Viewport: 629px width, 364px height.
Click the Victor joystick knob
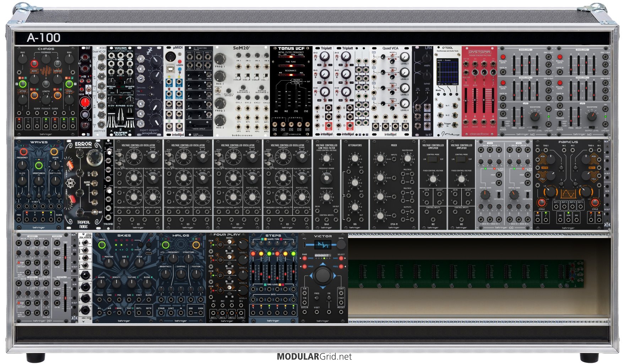[322, 276]
